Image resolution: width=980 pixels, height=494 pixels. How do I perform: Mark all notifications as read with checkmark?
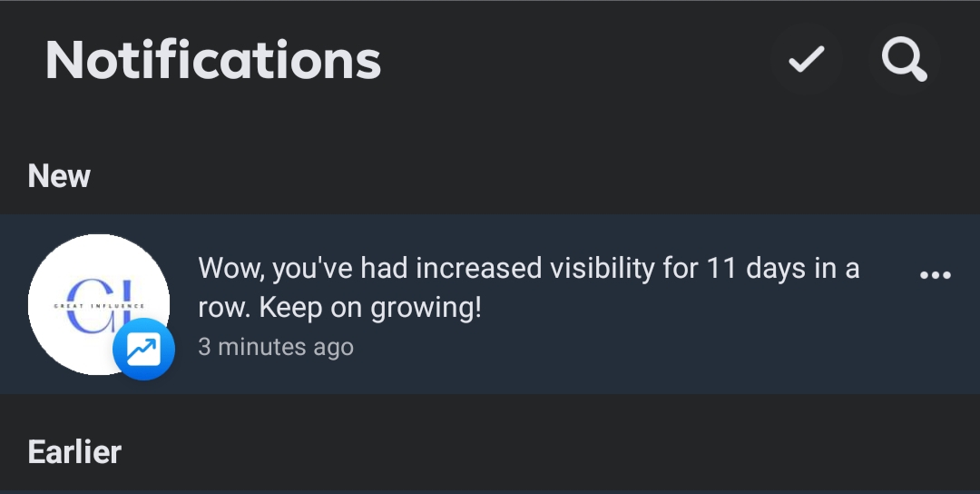(807, 59)
